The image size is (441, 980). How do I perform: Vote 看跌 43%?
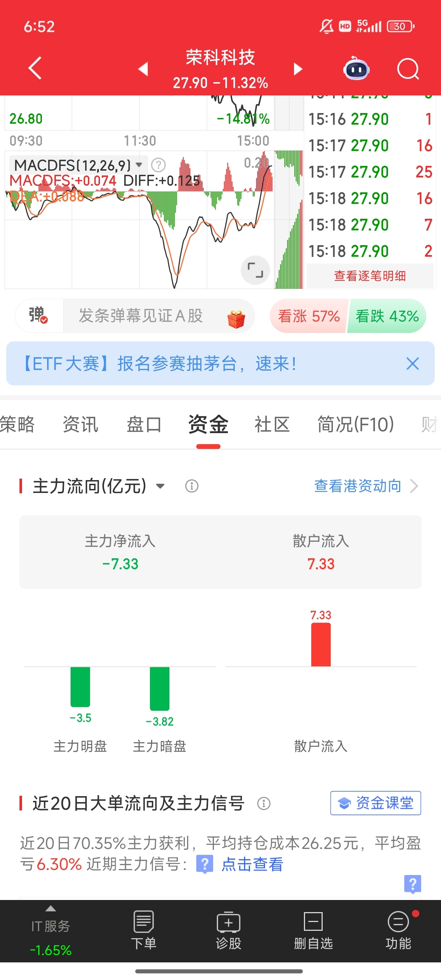(x=387, y=316)
